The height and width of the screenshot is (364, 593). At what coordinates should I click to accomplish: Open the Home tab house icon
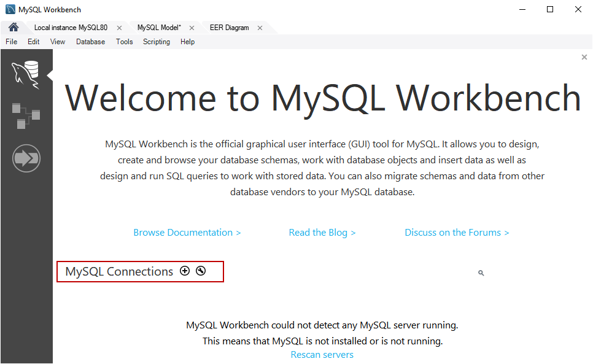tap(13, 27)
